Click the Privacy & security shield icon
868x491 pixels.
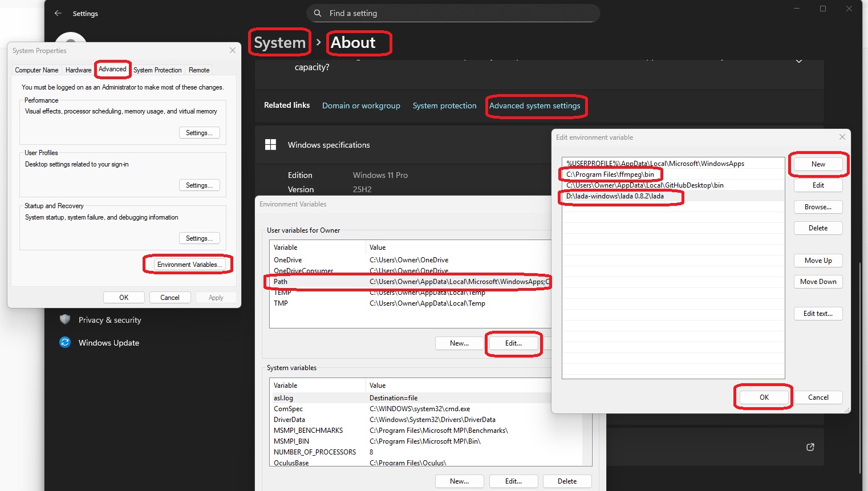pyautogui.click(x=65, y=319)
